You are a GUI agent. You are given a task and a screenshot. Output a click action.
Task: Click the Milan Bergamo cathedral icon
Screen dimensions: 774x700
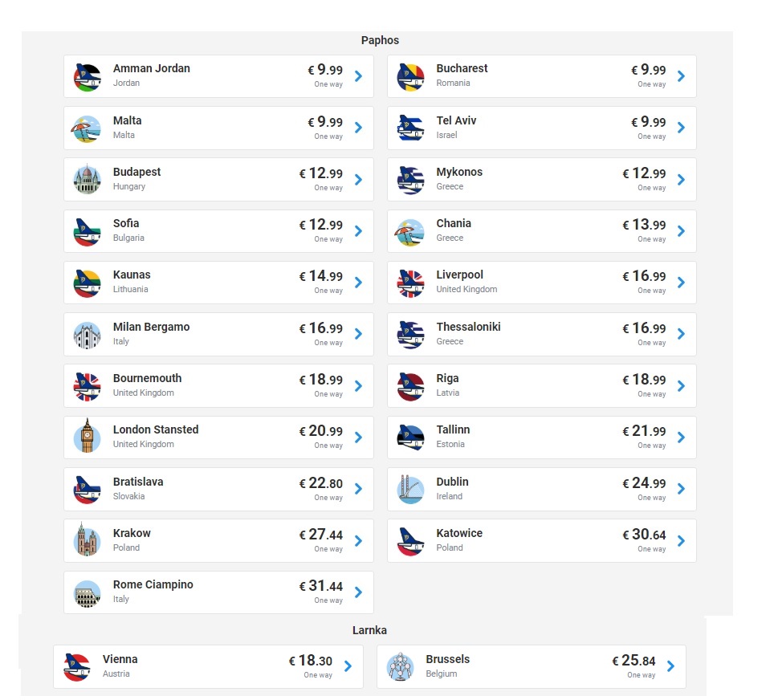(x=88, y=336)
